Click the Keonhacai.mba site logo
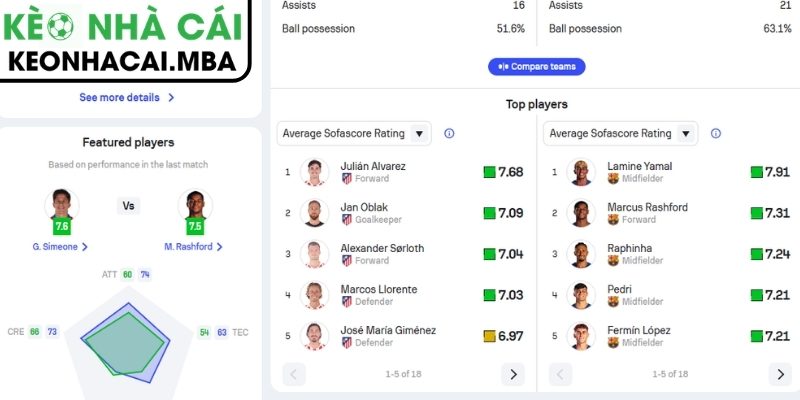Image resolution: width=800 pixels, height=400 pixels. click(x=125, y=40)
